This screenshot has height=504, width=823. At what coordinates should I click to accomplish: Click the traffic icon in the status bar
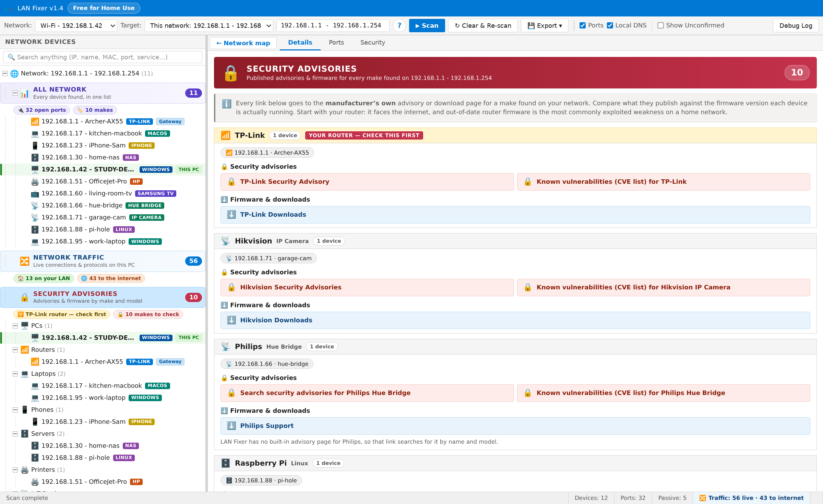tap(703, 498)
